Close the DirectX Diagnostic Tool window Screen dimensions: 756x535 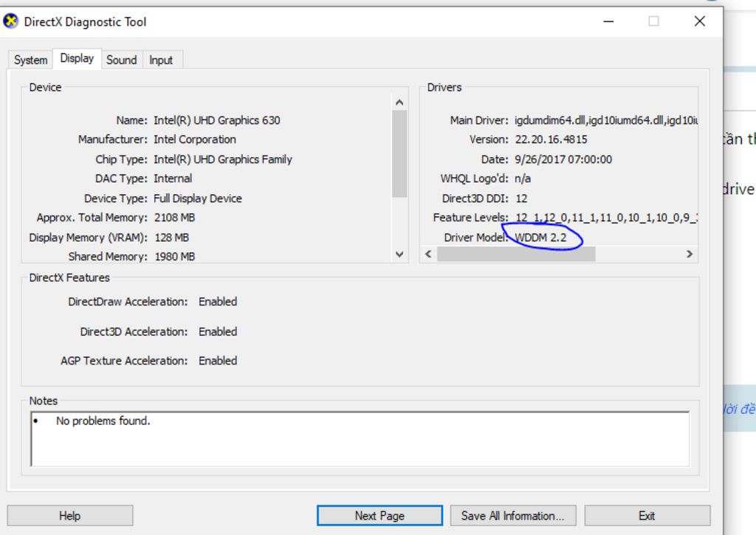700,21
